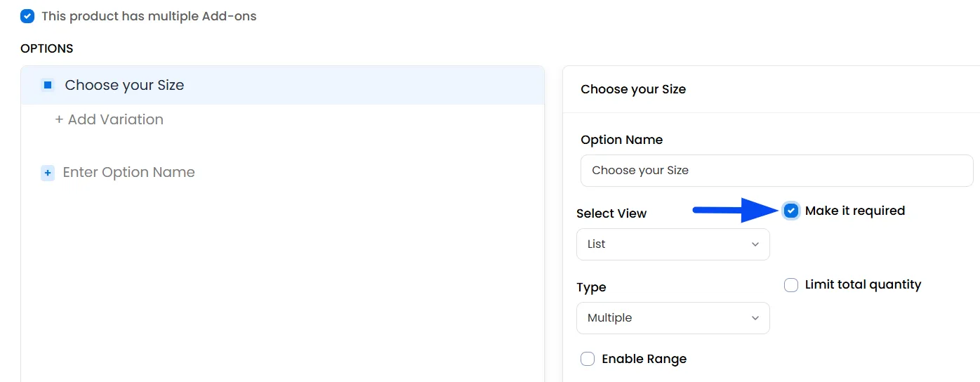
Task: Select the 'Choose your Size' option row
Action: pos(283,85)
